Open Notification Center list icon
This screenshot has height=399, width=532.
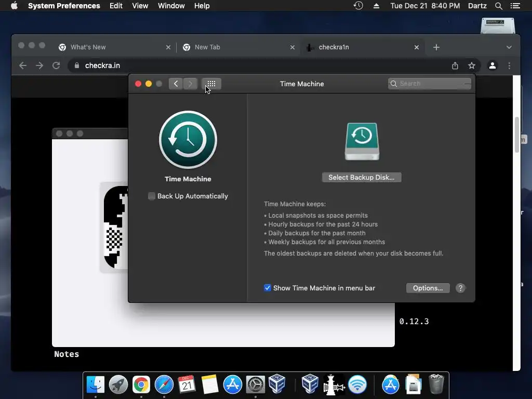tap(515, 6)
